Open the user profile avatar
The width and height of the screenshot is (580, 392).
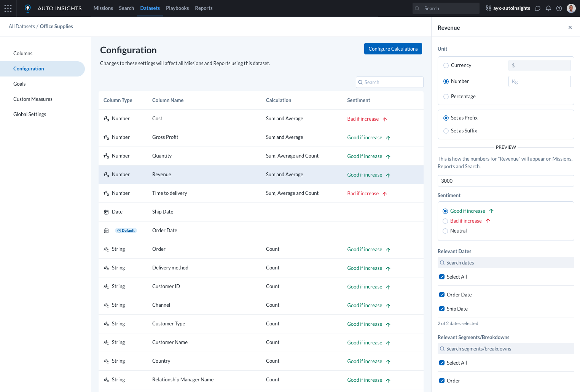click(571, 8)
